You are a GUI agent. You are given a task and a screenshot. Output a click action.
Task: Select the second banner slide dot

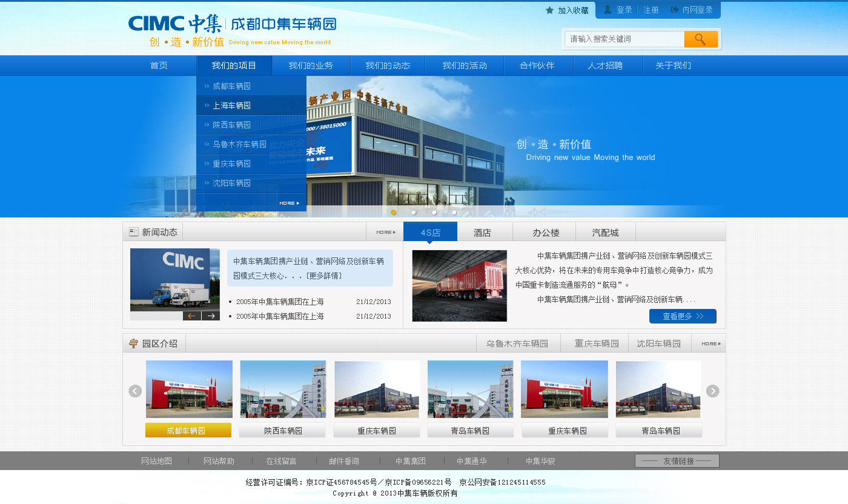414,213
